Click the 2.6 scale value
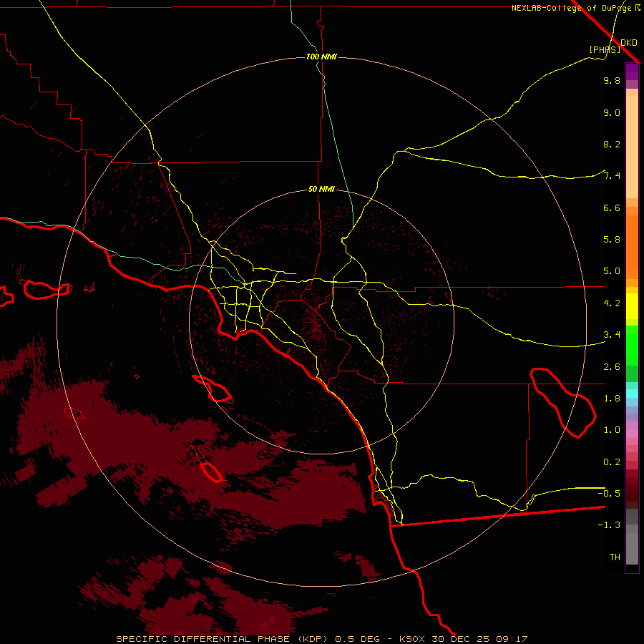The width and height of the screenshot is (644, 644). tap(612, 367)
